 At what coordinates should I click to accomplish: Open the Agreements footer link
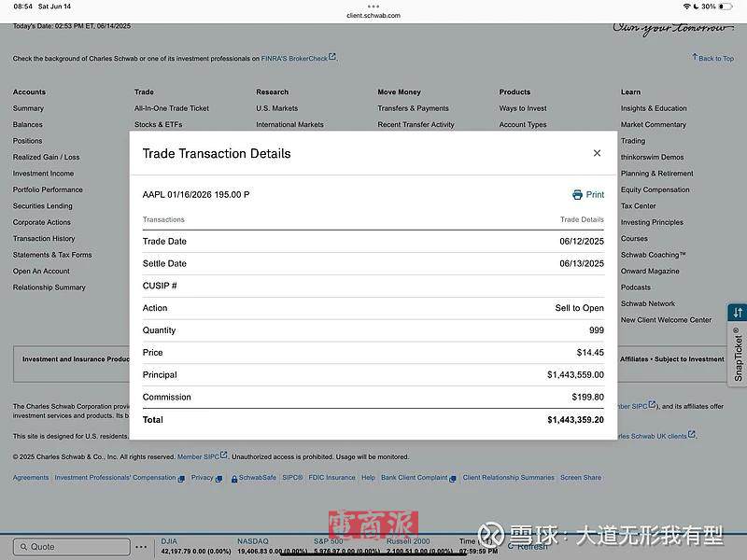click(x=31, y=477)
